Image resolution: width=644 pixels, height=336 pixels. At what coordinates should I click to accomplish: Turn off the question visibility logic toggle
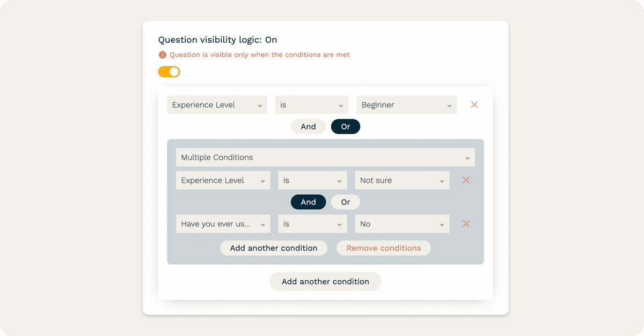point(169,71)
